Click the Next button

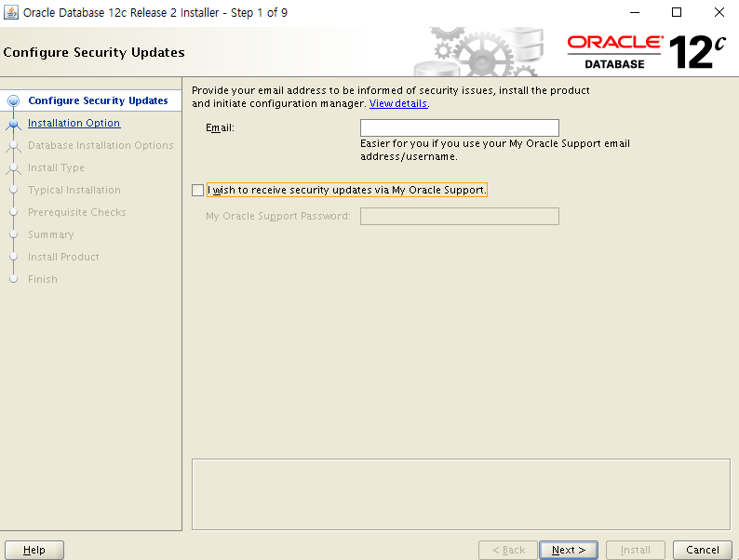pyautogui.click(x=569, y=550)
